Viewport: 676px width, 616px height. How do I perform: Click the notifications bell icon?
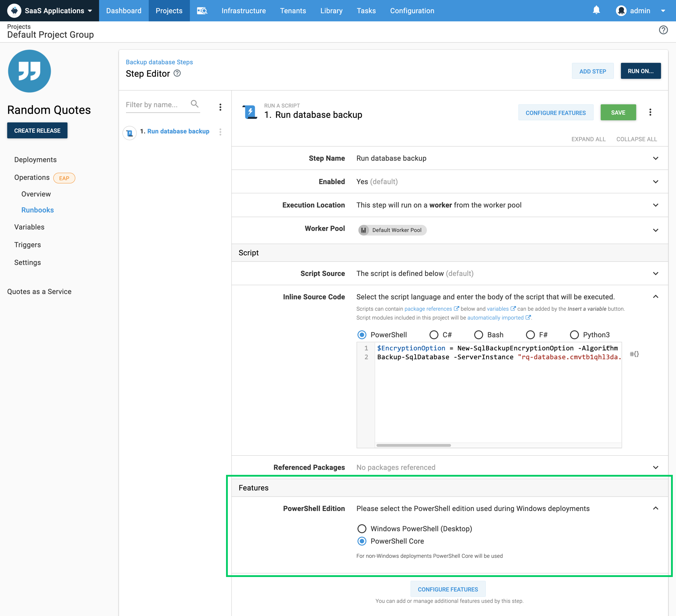pos(596,10)
